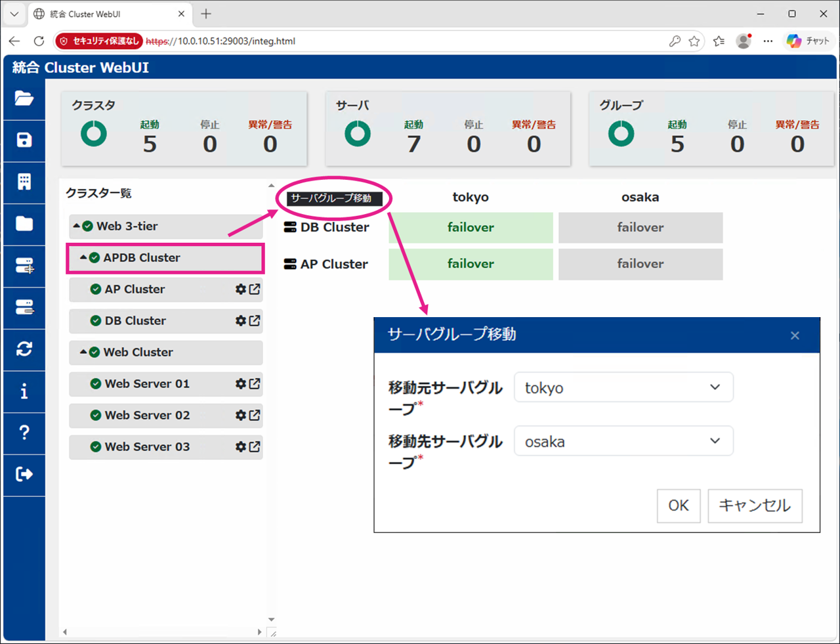Click the DB Cluster server icon in table
Screen dimensions: 840x644
(x=290, y=227)
